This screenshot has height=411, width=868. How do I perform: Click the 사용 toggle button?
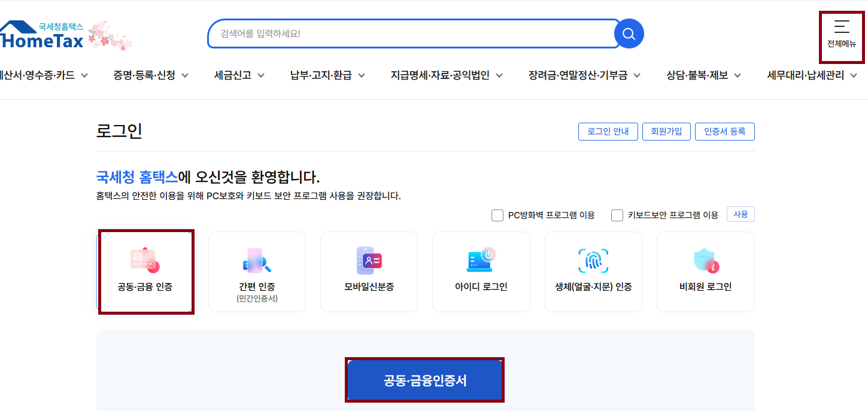740,214
